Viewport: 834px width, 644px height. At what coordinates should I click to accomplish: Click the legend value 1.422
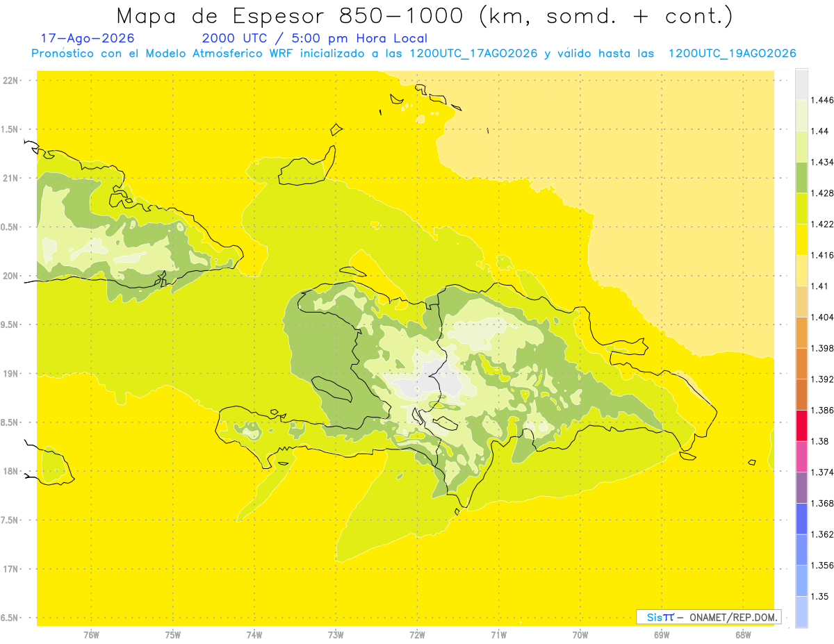coord(822,224)
